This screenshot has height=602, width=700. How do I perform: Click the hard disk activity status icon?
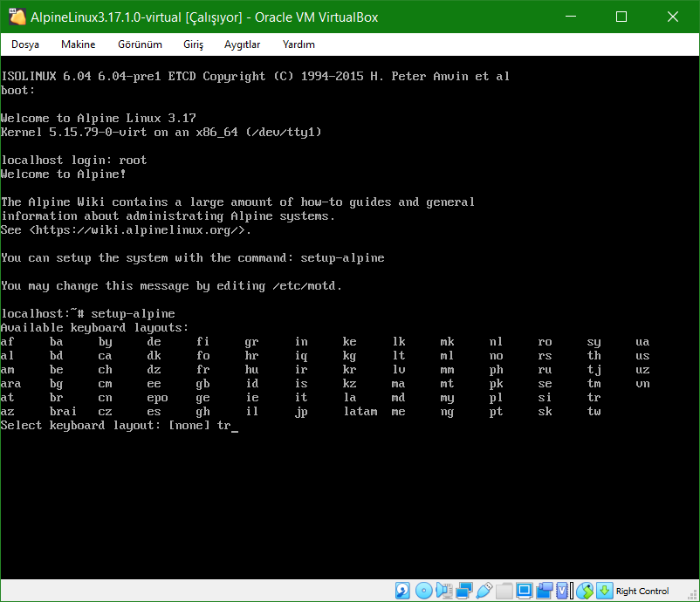402,591
